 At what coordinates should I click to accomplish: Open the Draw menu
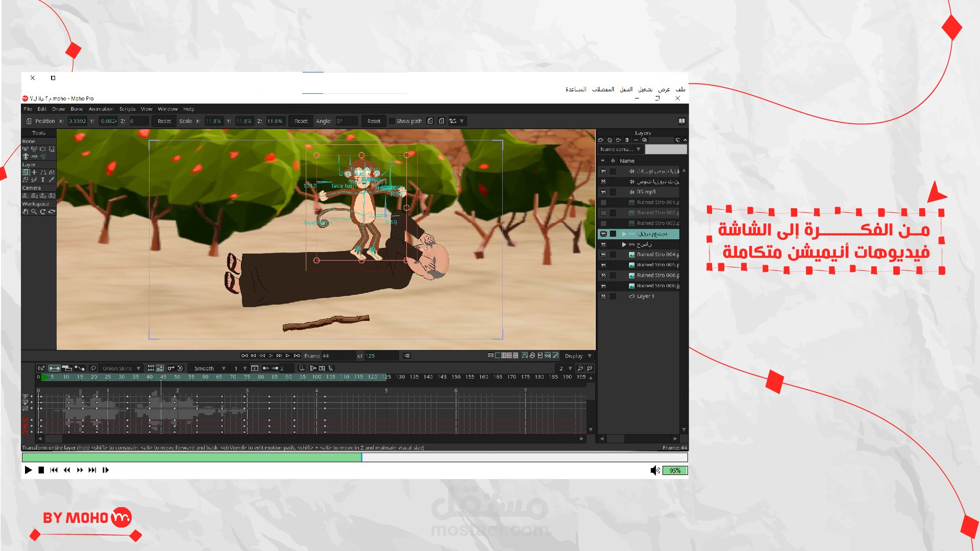59,109
